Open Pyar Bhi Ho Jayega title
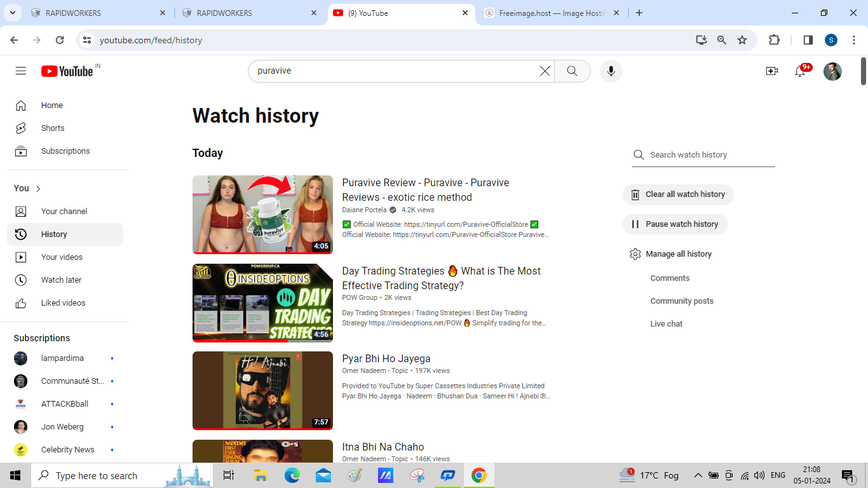868x488 pixels. point(386,359)
